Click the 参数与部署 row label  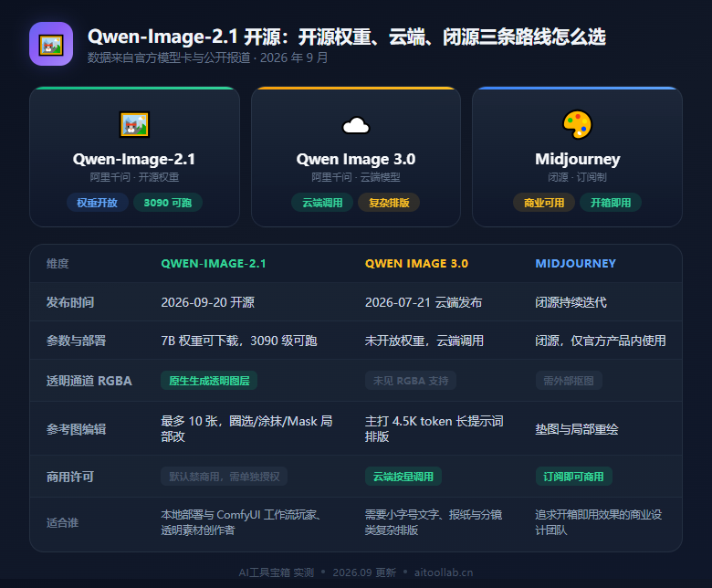click(77, 340)
